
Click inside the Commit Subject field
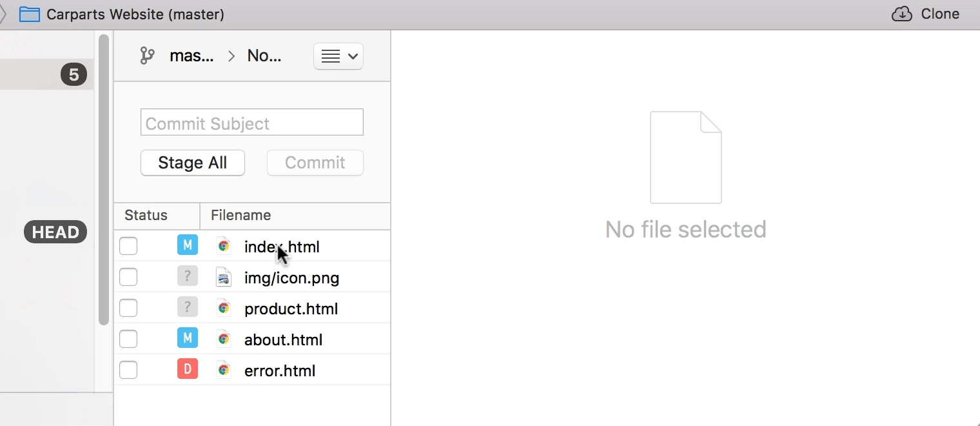[x=251, y=122]
